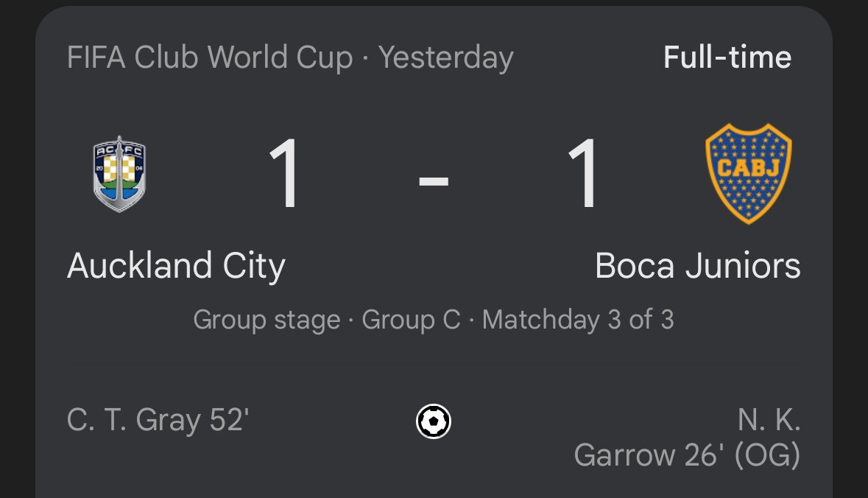The height and width of the screenshot is (498, 868).
Task: Select the Group C label
Action: pos(411,320)
